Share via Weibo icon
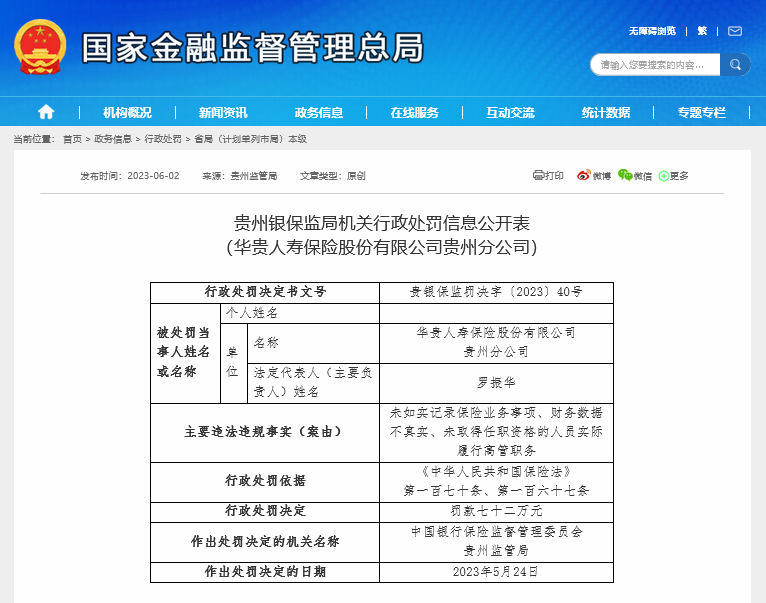Image resolution: width=766 pixels, height=603 pixels. click(x=583, y=175)
